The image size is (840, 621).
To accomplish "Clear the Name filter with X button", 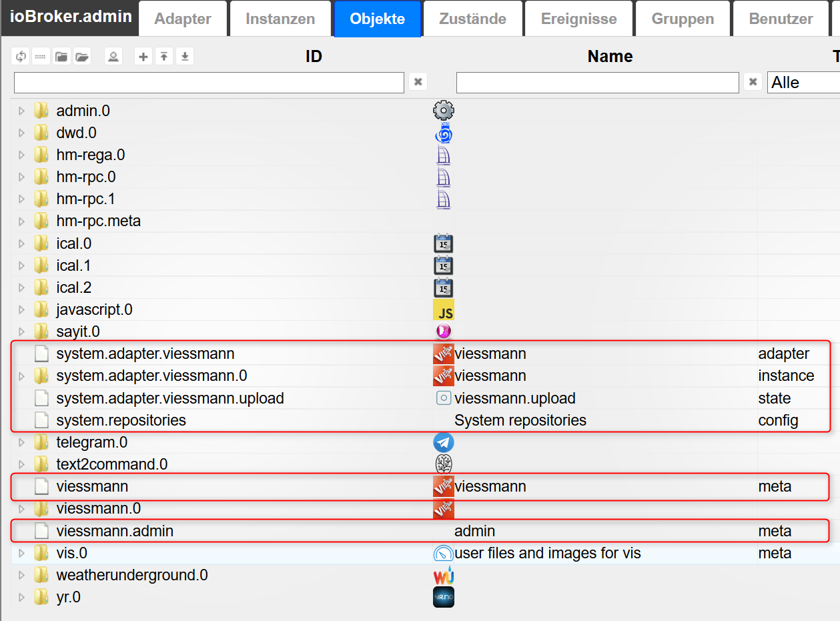I will pos(753,82).
